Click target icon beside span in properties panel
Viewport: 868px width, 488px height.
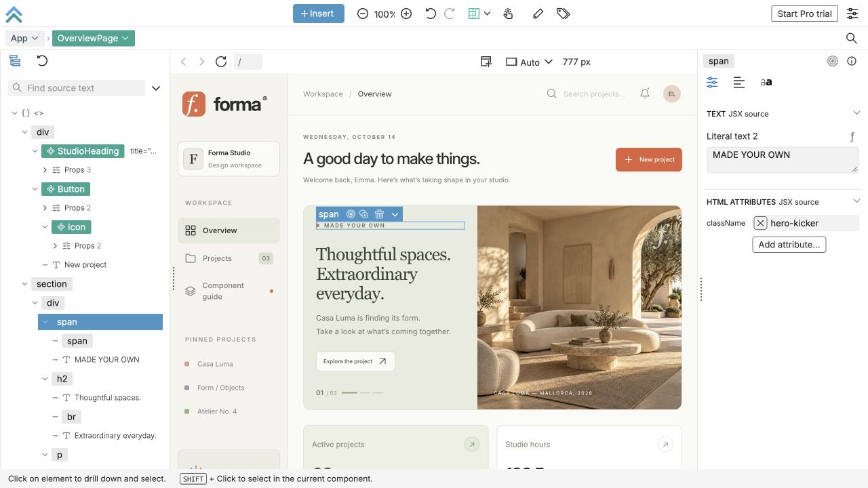833,61
